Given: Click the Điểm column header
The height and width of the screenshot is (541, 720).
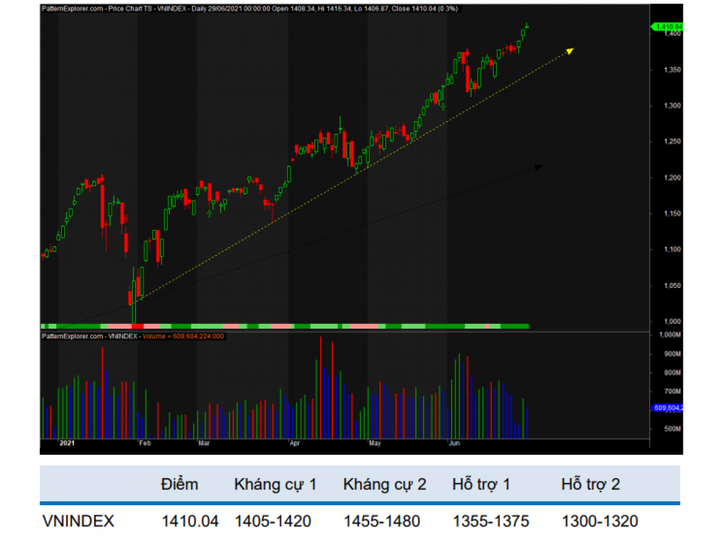Looking at the screenshot, I should click(179, 484).
